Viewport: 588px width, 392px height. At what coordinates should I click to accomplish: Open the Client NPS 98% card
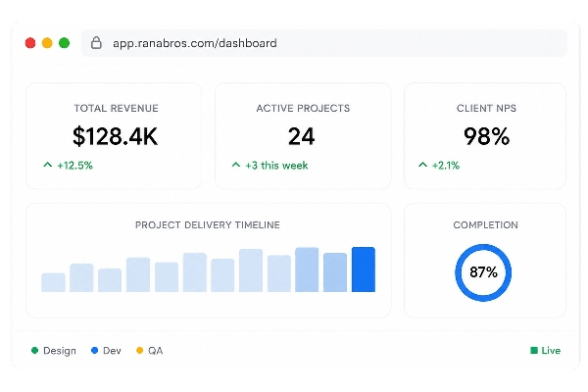coord(485,136)
